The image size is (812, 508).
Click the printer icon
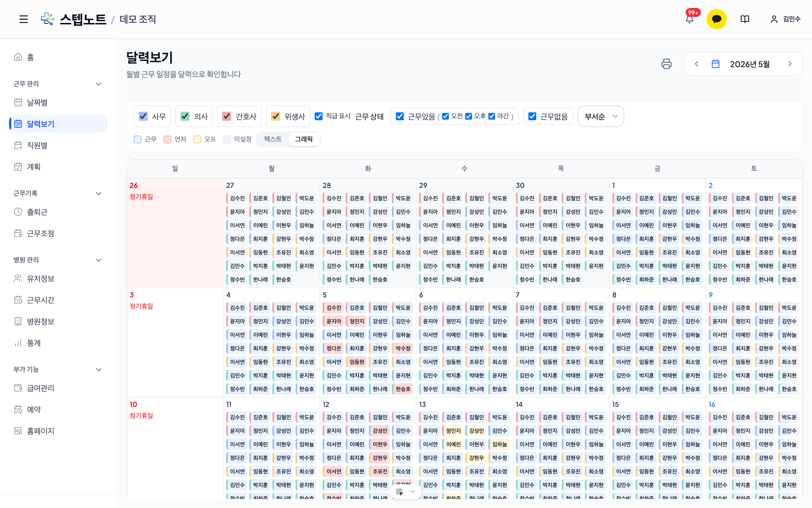coord(666,64)
